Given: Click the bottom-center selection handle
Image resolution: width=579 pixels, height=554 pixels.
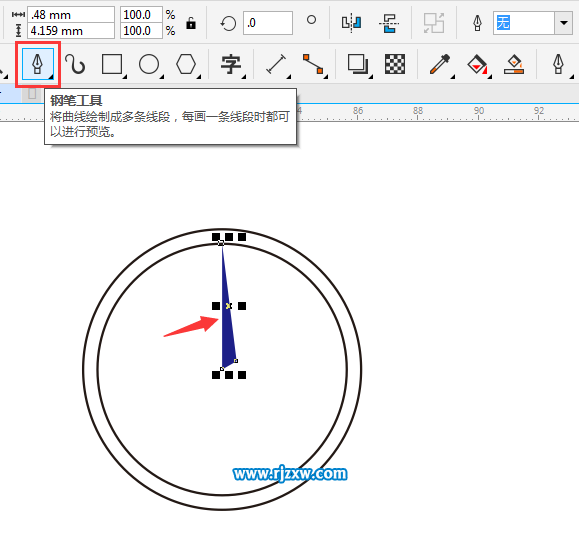Looking at the screenshot, I should tap(229, 375).
